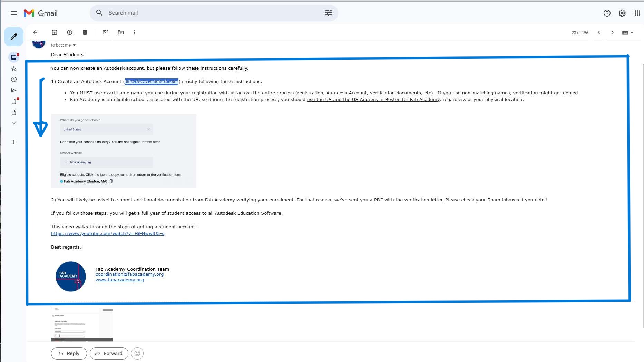Screen dimensions: 644x362
Task: Click the embedded school verification screenshot
Action: tap(124, 151)
